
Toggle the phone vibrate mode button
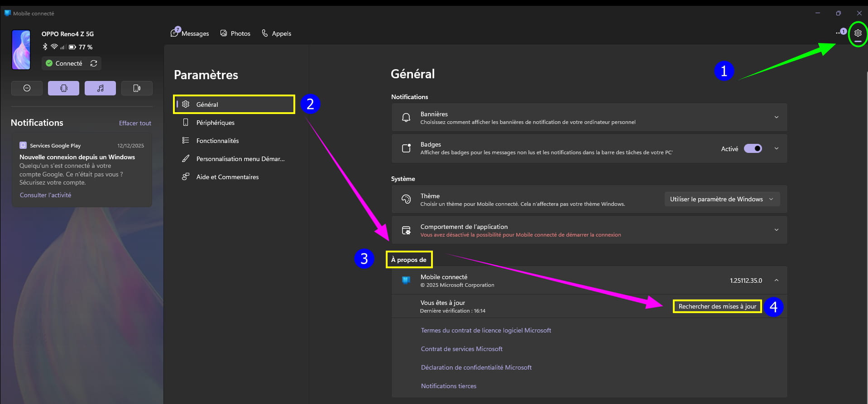coord(63,88)
